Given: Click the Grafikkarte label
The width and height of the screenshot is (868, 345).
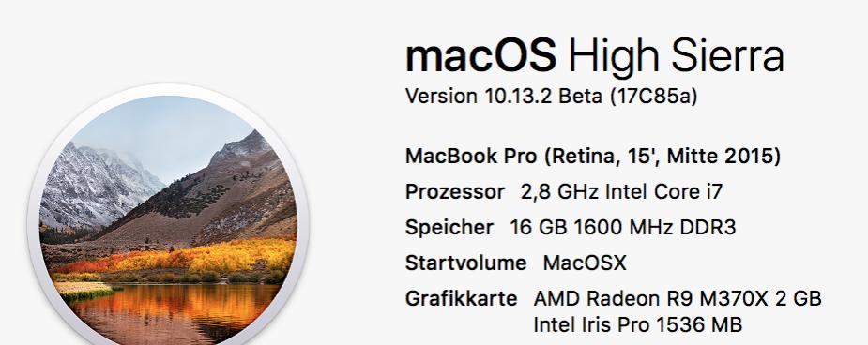Looking at the screenshot, I should tap(461, 298).
